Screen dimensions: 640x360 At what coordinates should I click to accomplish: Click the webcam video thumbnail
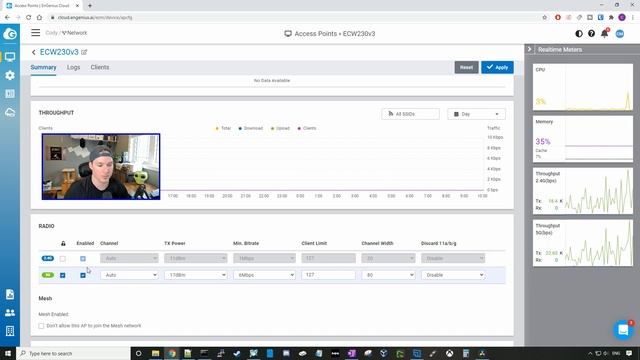(x=101, y=167)
